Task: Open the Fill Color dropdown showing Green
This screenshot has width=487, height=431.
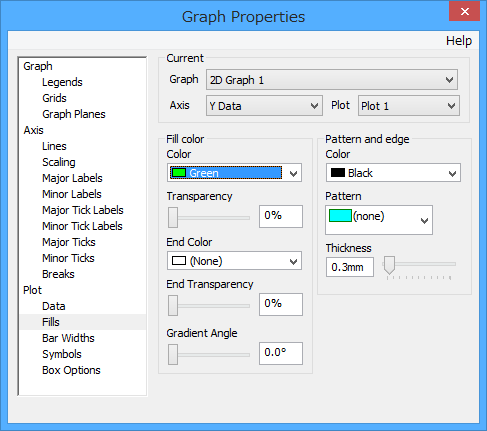Action: click(234, 173)
